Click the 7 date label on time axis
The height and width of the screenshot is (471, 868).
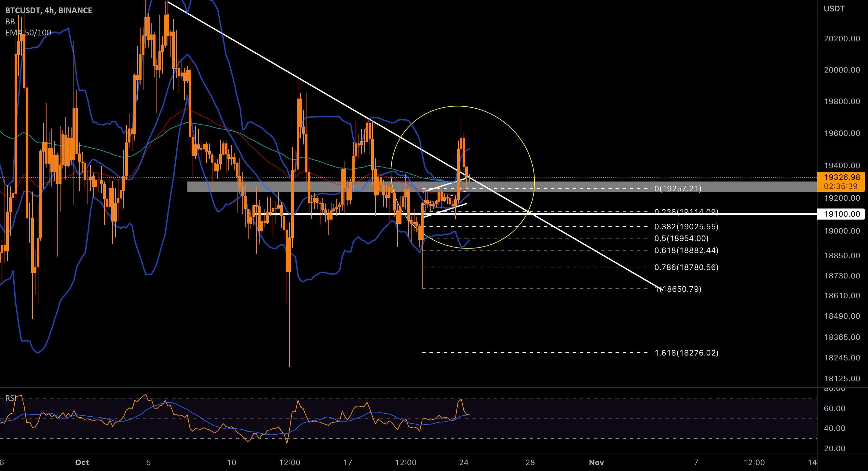point(696,462)
